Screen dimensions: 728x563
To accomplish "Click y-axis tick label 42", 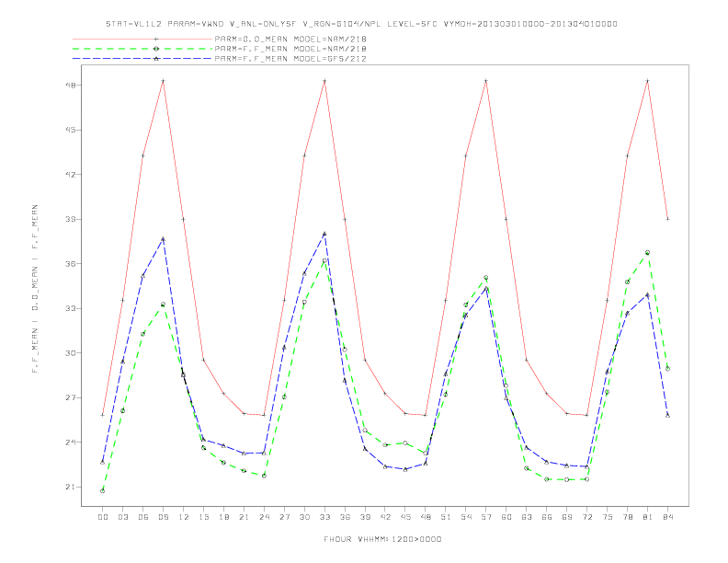I will click(x=71, y=175).
